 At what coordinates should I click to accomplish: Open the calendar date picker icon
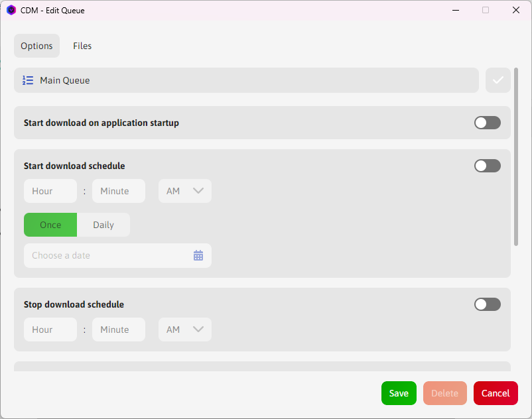click(x=198, y=255)
